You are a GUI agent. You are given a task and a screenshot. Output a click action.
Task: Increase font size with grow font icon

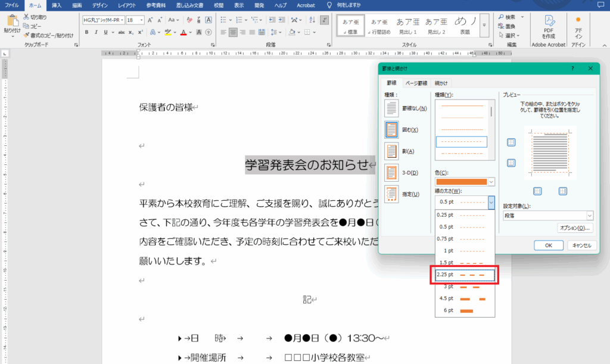point(150,20)
